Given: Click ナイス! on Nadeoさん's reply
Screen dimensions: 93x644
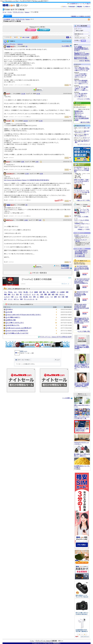Looking at the screenshot, I should click(x=67, y=169).
